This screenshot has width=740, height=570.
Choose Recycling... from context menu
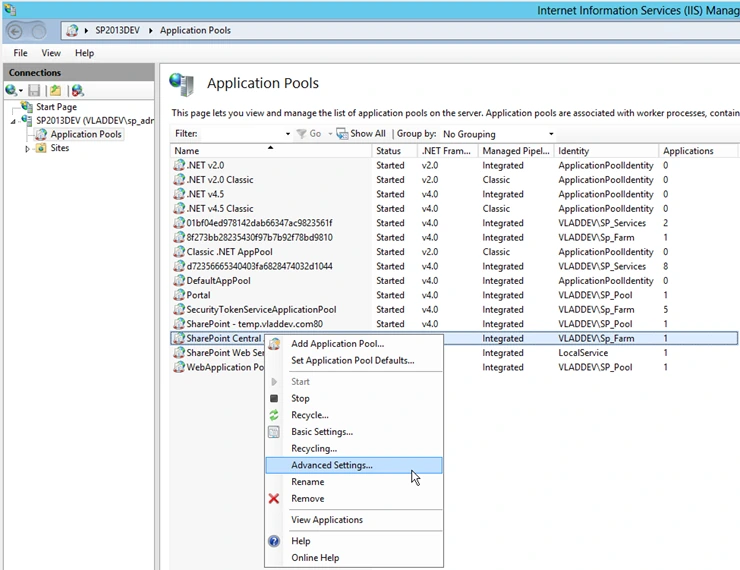click(x=353, y=448)
